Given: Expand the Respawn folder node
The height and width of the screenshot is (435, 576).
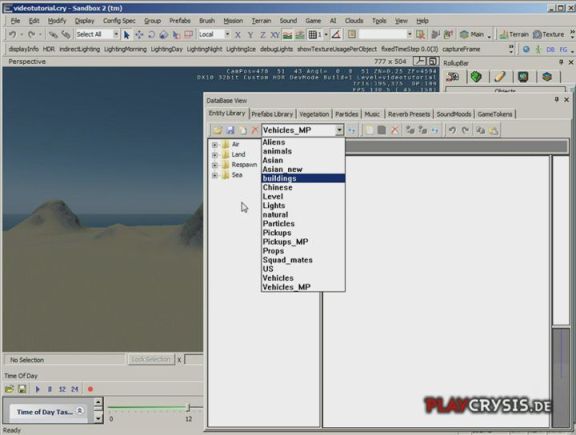Looking at the screenshot, I should [215, 165].
